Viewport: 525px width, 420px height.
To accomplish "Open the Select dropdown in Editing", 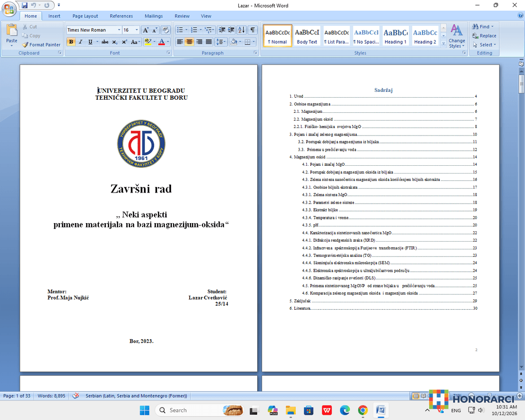I will tap(485, 45).
